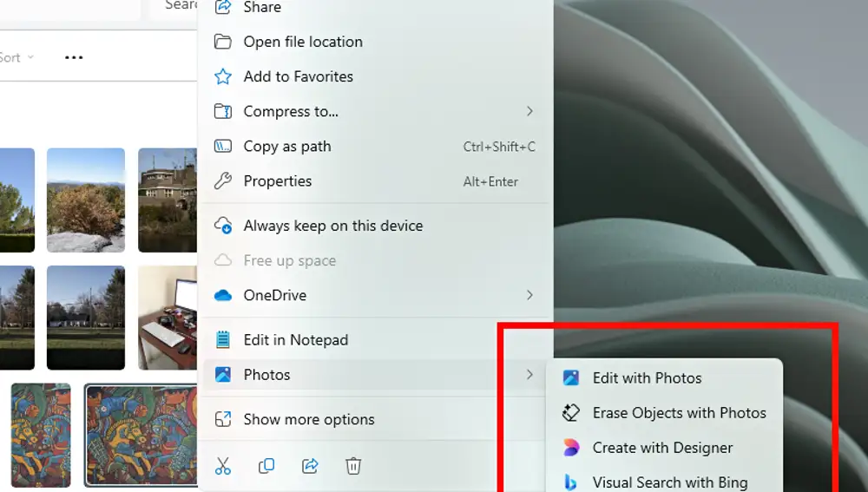868x492 pixels.
Task: Click the eraser icon for Erase Objects
Action: (x=571, y=413)
